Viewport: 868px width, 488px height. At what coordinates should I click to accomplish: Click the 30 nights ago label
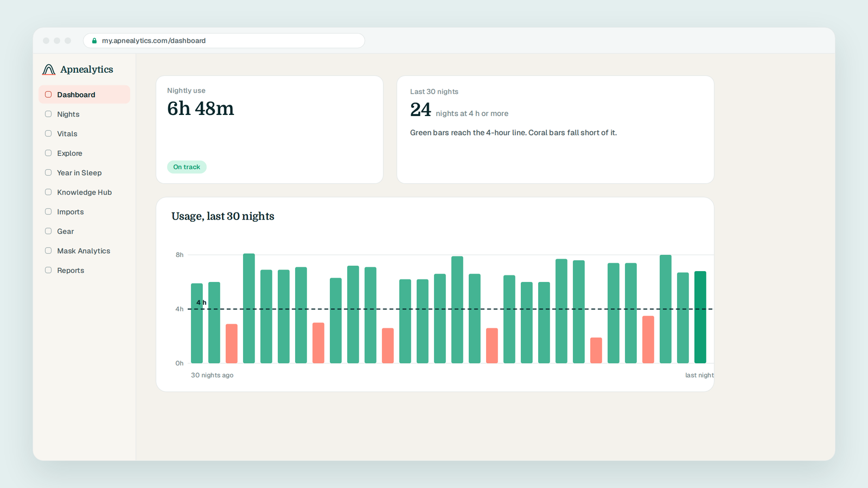(x=212, y=375)
